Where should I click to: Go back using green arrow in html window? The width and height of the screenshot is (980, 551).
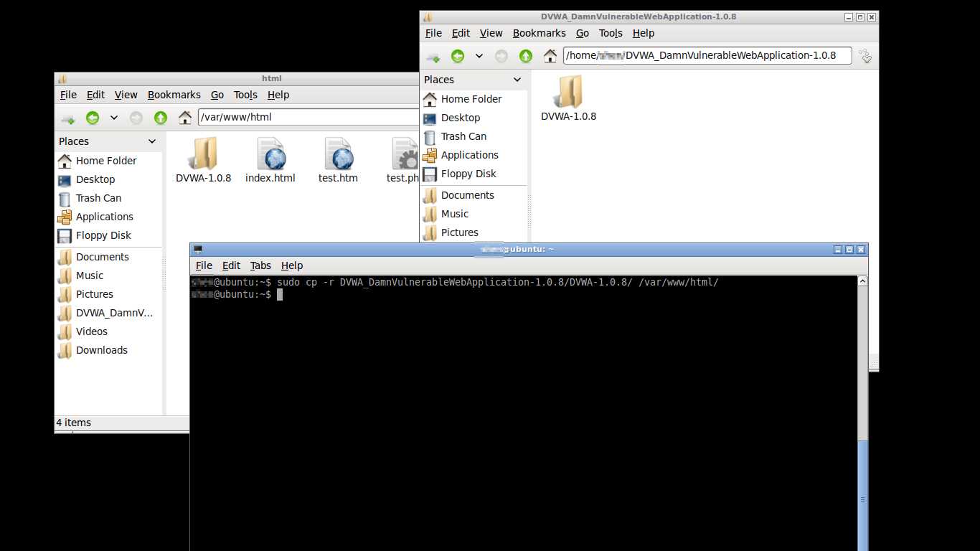tap(93, 118)
